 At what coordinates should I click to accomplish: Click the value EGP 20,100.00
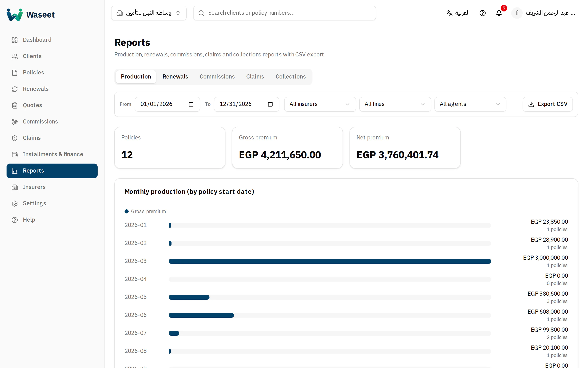[x=549, y=348]
